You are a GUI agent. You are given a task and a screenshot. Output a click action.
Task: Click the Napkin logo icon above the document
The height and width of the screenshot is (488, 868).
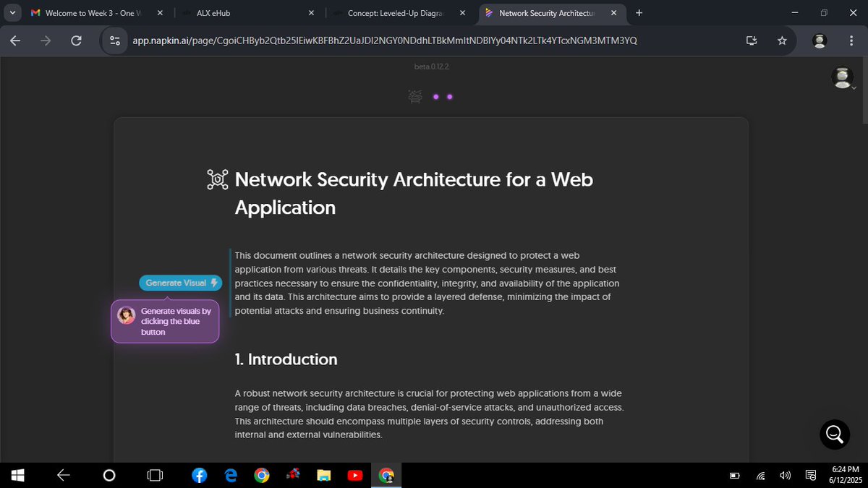tap(415, 96)
